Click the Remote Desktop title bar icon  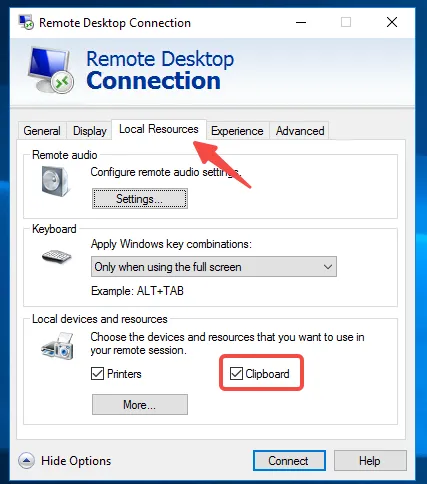[x=26, y=22]
